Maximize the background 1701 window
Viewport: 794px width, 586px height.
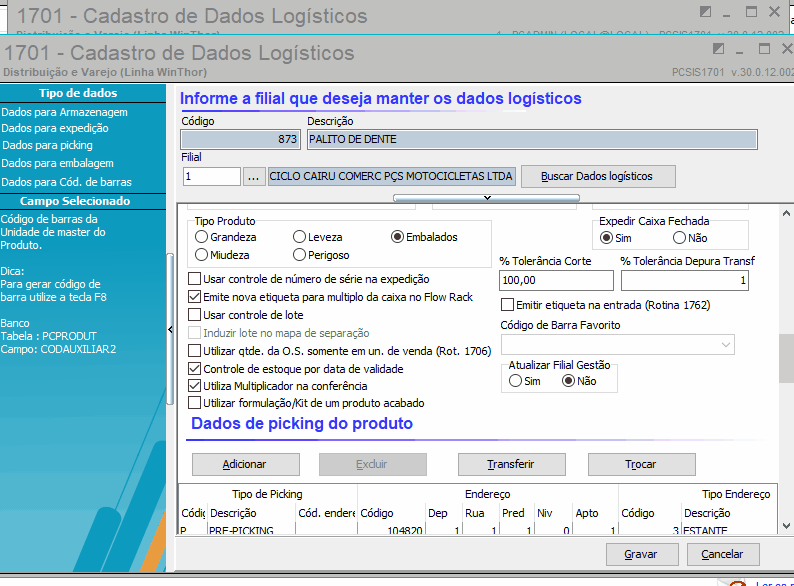click(751, 11)
